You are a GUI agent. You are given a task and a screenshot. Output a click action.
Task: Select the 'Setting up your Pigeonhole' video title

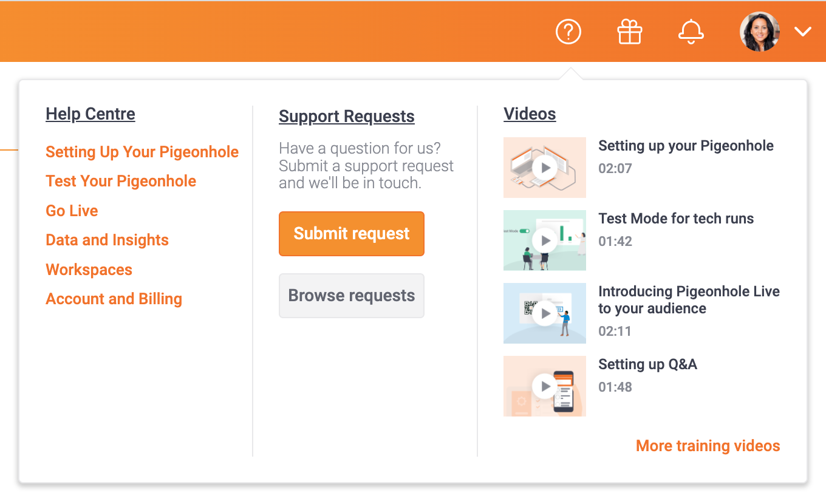click(686, 146)
